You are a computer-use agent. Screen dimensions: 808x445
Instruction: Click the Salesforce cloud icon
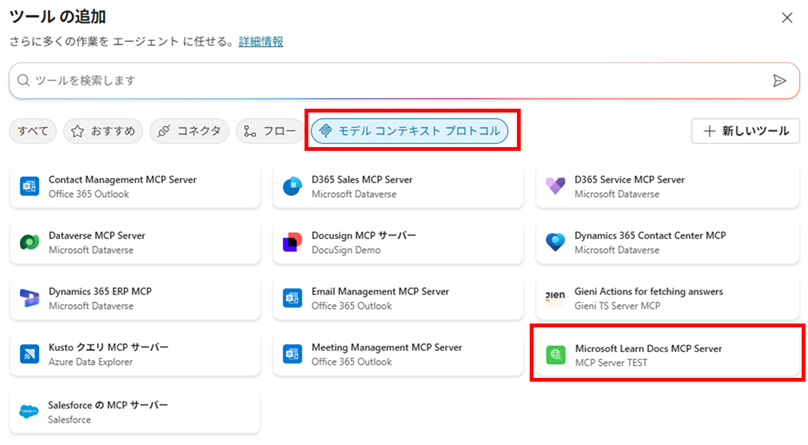coord(29,412)
